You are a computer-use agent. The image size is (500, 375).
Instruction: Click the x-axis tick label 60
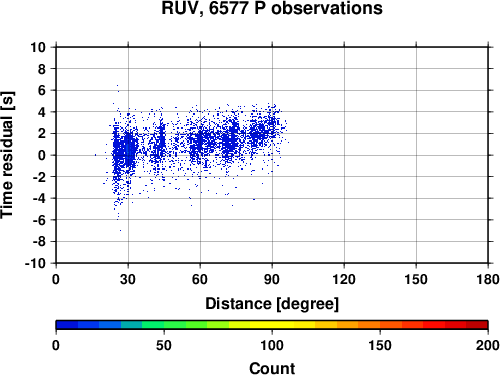[x=200, y=279]
